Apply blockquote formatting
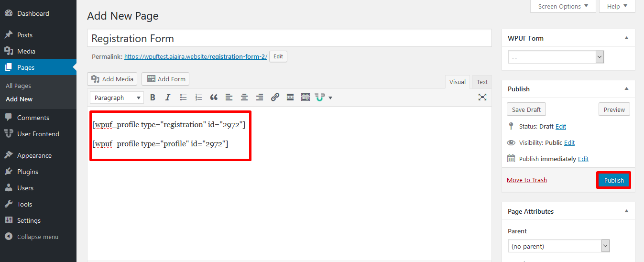 214,98
